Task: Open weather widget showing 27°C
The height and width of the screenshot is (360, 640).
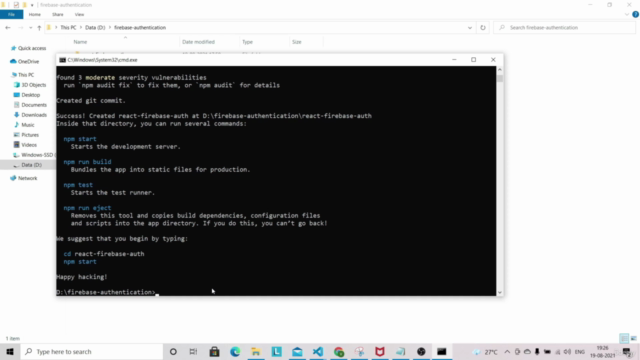Action: pos(486,351)
